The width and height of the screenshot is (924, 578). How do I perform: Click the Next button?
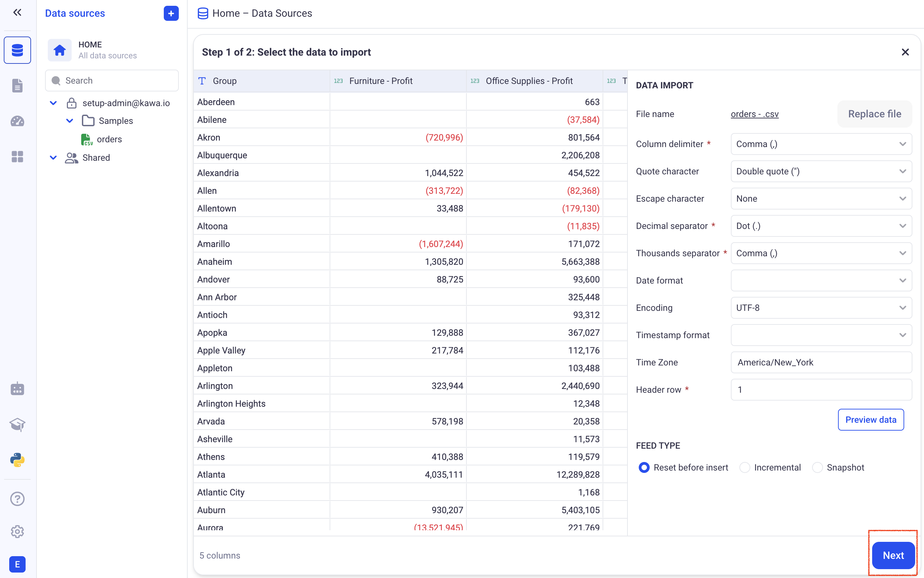pos(893,555)
